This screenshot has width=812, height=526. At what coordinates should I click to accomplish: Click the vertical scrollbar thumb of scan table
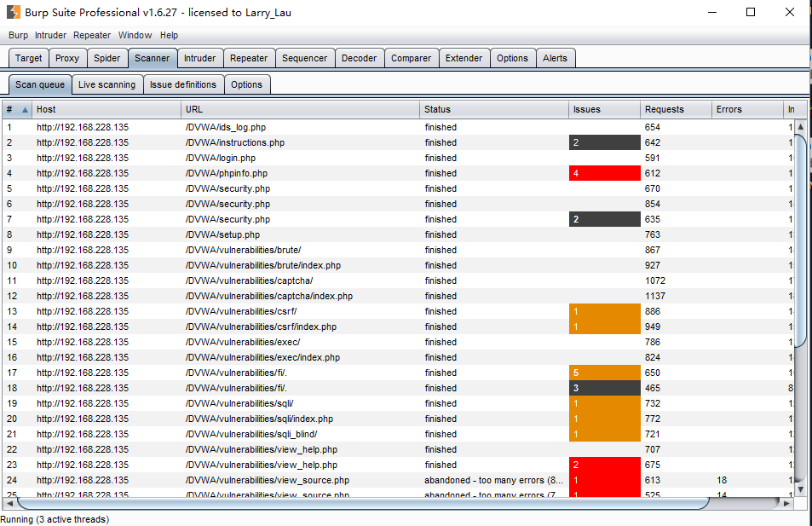coord(801,241)
